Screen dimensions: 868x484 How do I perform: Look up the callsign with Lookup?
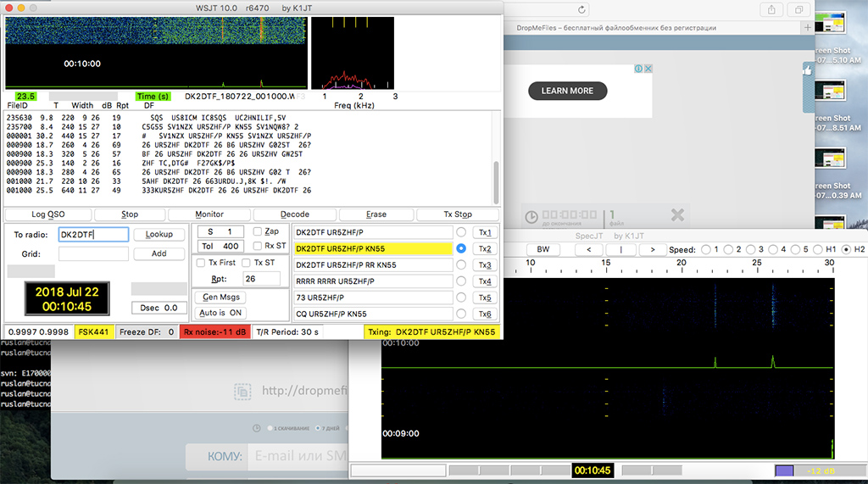159,234
